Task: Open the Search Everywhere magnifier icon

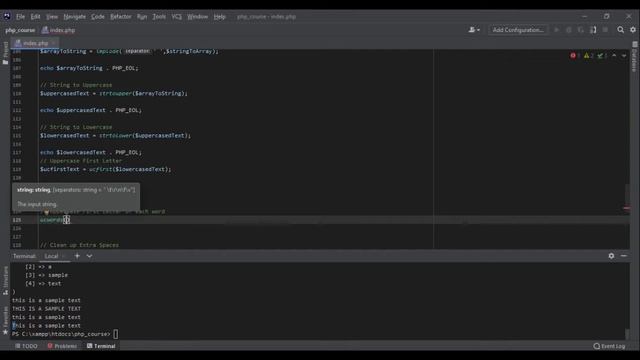Action: tap(620, 30)
